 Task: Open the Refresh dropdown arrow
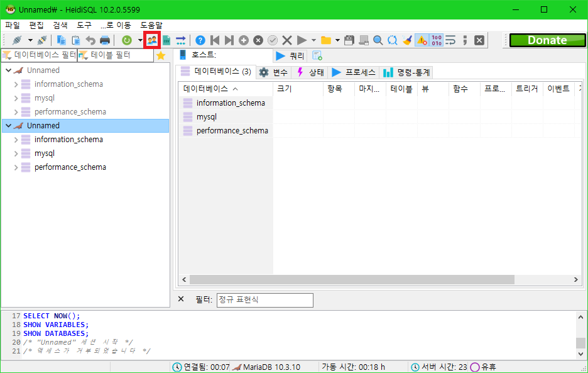[x=140, y=40]
